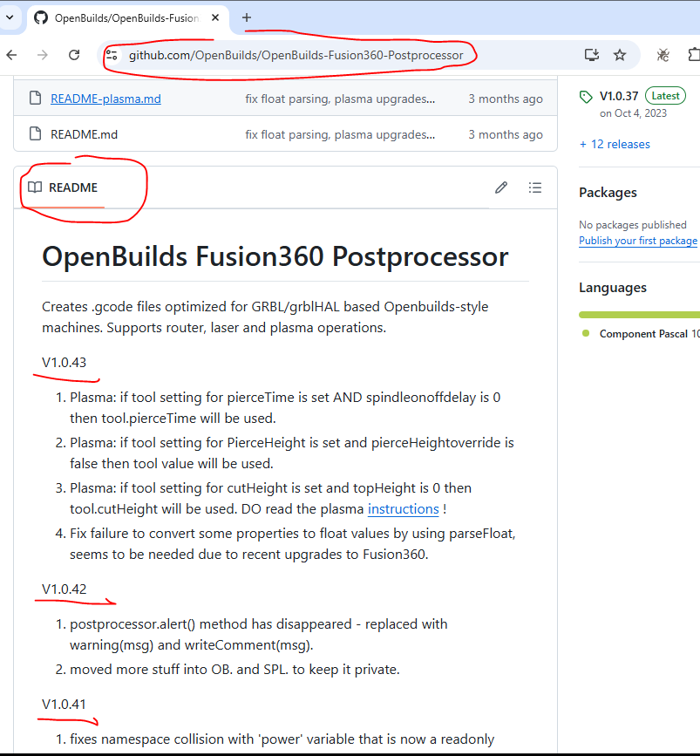Open the README-plasma.md file link
Viewport: 700px width, 756px height.
coord(105,99)
